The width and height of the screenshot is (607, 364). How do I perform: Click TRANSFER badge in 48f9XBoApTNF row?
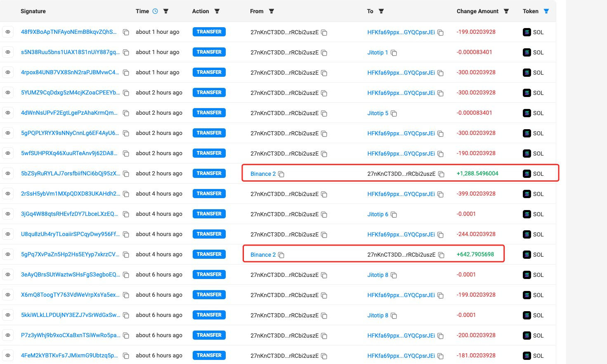(x=209, y=32)
